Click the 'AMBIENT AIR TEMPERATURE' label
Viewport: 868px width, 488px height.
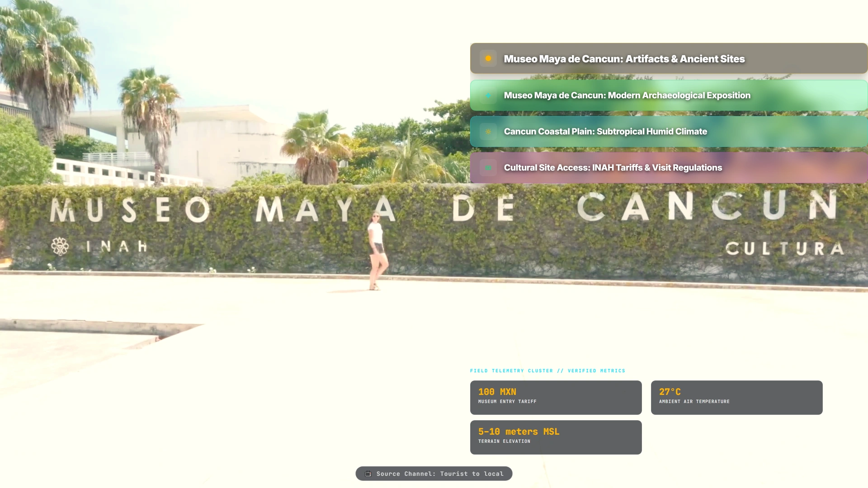coord(694,401)
